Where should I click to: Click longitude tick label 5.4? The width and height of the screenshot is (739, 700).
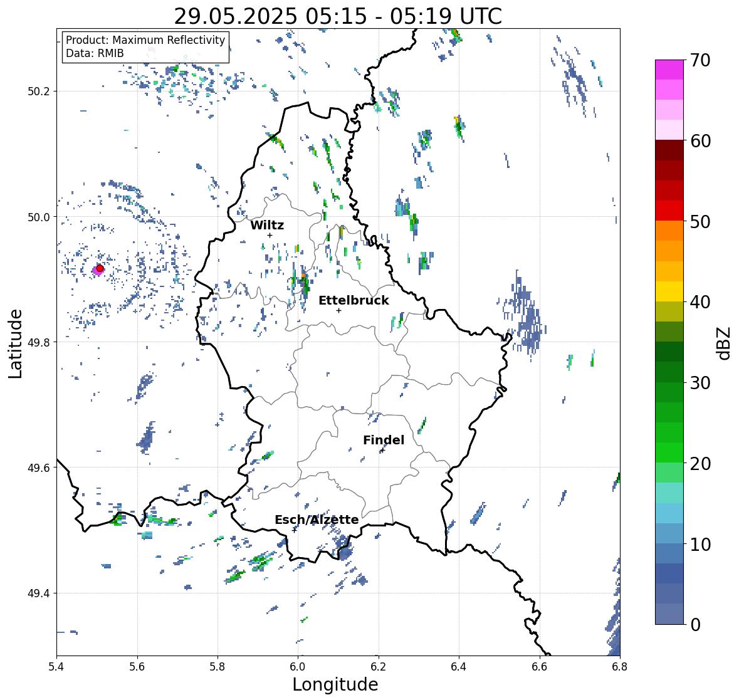56,666
